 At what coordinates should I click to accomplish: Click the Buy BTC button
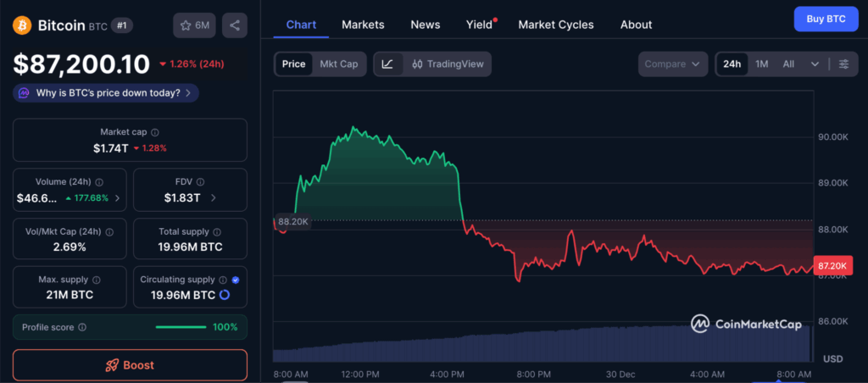[826, 19]
